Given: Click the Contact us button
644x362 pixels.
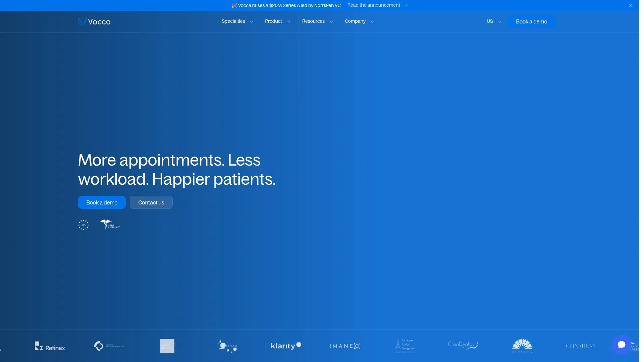Looking at the screenshot, I should pos(151,202).
